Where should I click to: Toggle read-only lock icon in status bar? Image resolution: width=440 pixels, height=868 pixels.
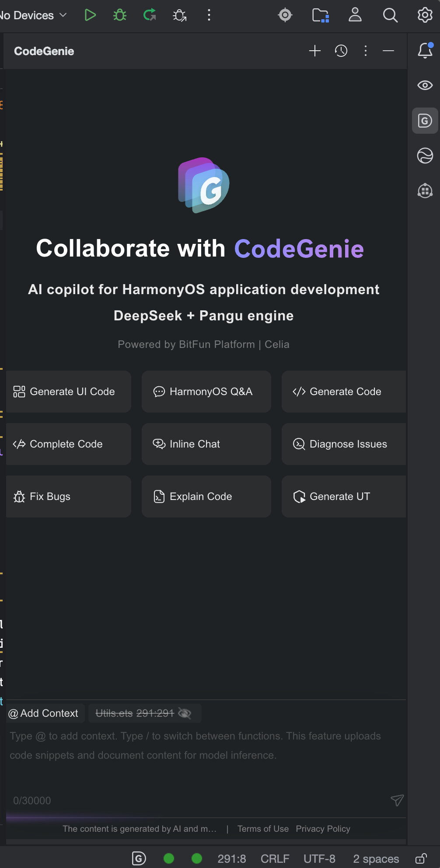421,858
